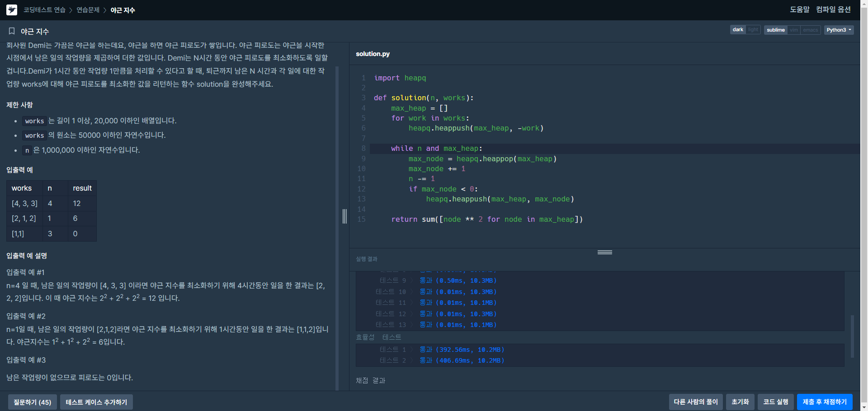Click the 테스트 13 result row
Screen dimensions: 868x411
tap(436, 325)
